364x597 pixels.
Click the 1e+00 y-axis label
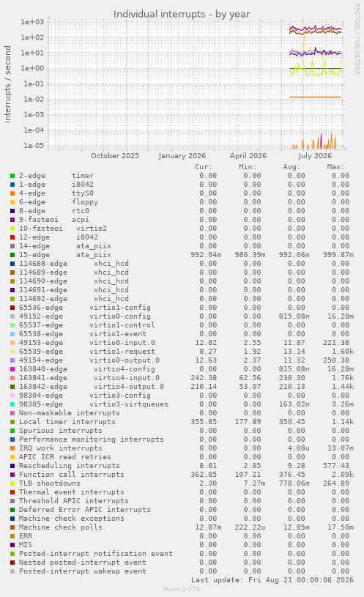[x=32, y=69]
